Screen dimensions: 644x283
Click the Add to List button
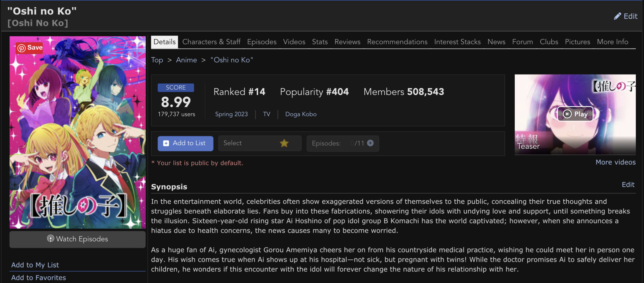tap(185, 143)
